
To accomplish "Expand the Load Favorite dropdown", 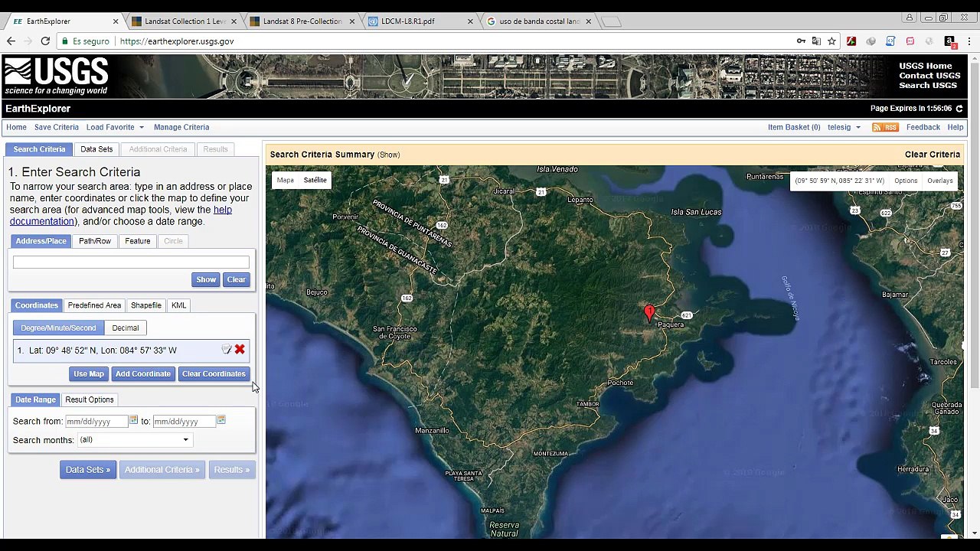I will pos(115,127).
